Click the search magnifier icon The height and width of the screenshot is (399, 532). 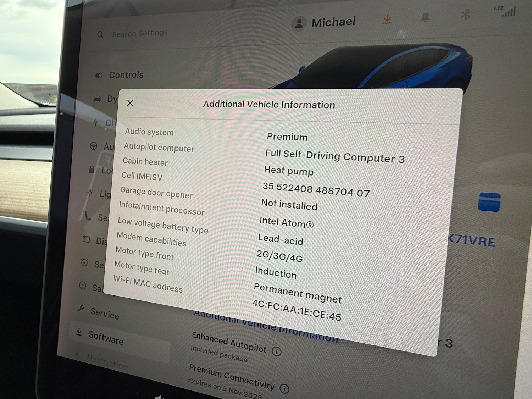(100, 34)
